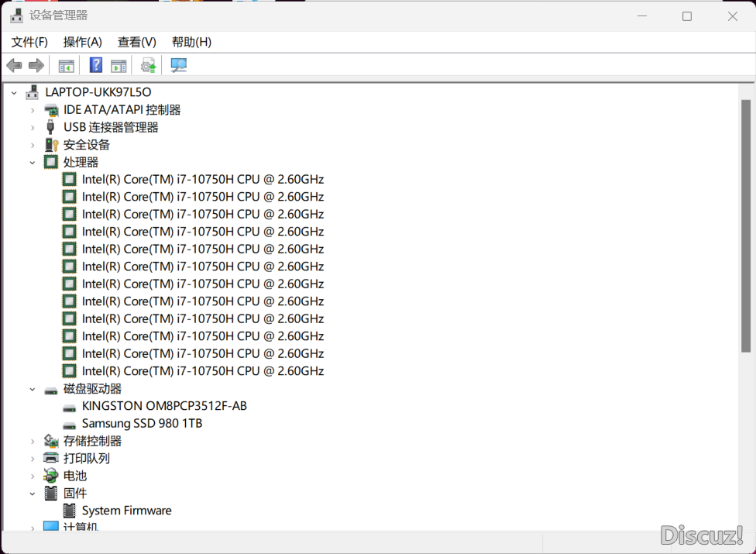Image resolution: width=756 pixels, height=554 pixels.
Task: Select the sixth i7-10750H processor label
Action: tap(203, 266)
